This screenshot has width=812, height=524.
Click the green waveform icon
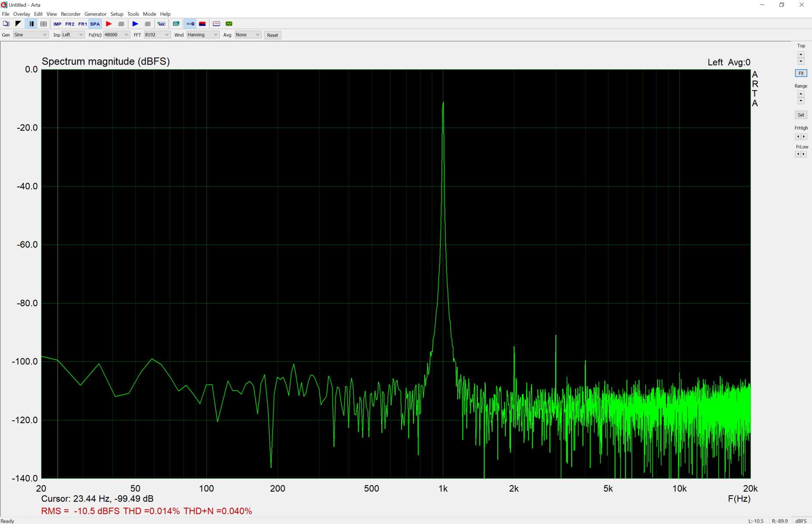[229, 24]
